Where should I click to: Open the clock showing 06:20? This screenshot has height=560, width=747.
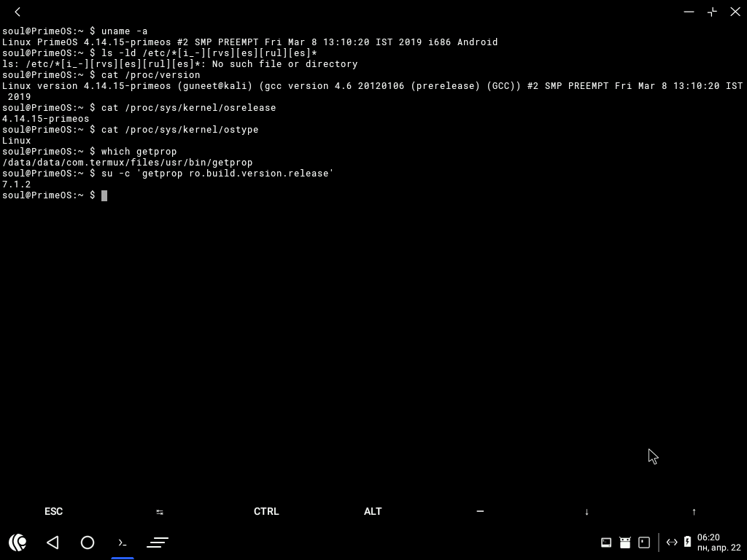pyautogui.click(x=708, y=537)
